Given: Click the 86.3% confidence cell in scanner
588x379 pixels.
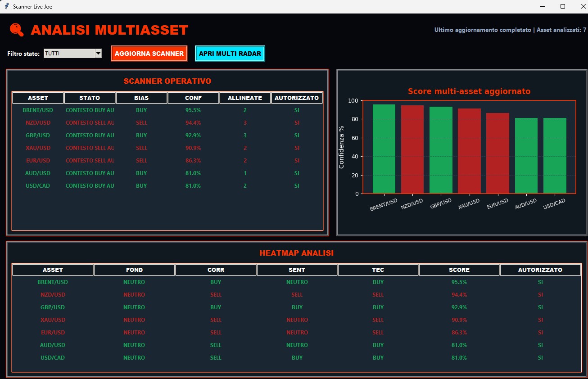Looking at the screenshot, I should tap(193, 160).
